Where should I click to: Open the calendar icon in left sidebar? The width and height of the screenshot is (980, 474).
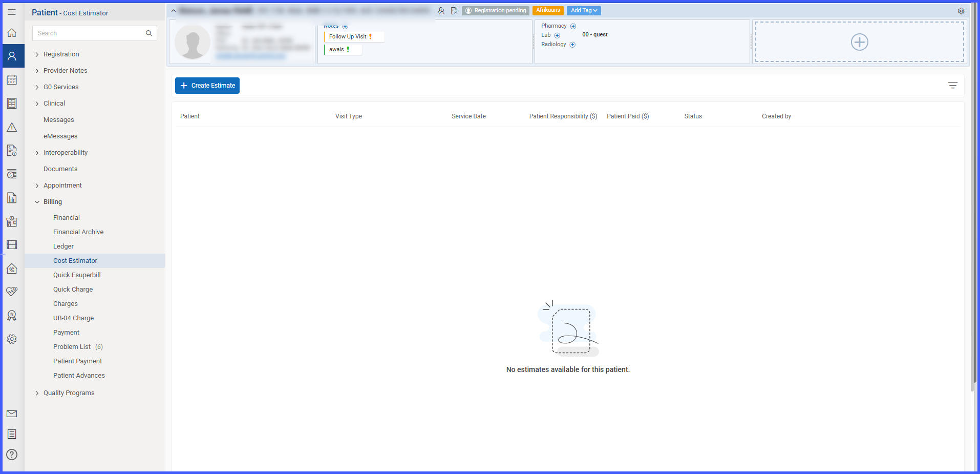pyautogui.click(x=12, y=79)
